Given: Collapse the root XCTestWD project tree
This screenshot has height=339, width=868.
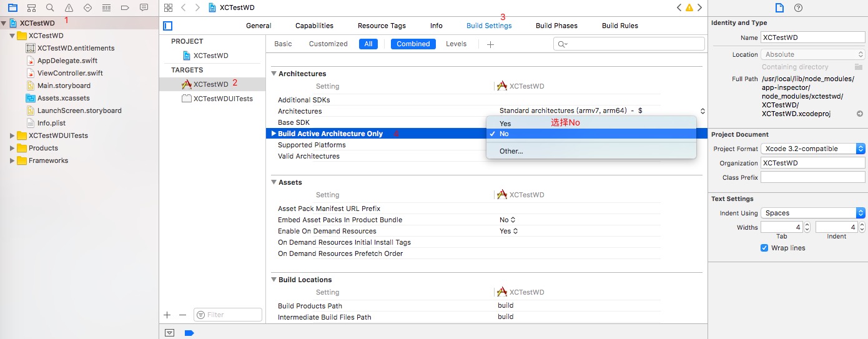Looking at the screenshot, I should click(x=4, y=23).
